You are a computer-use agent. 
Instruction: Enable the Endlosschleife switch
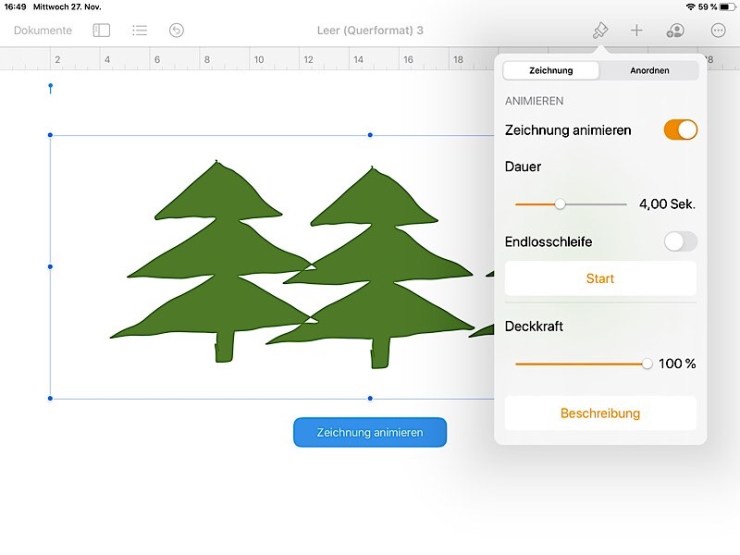pos(680,242)
